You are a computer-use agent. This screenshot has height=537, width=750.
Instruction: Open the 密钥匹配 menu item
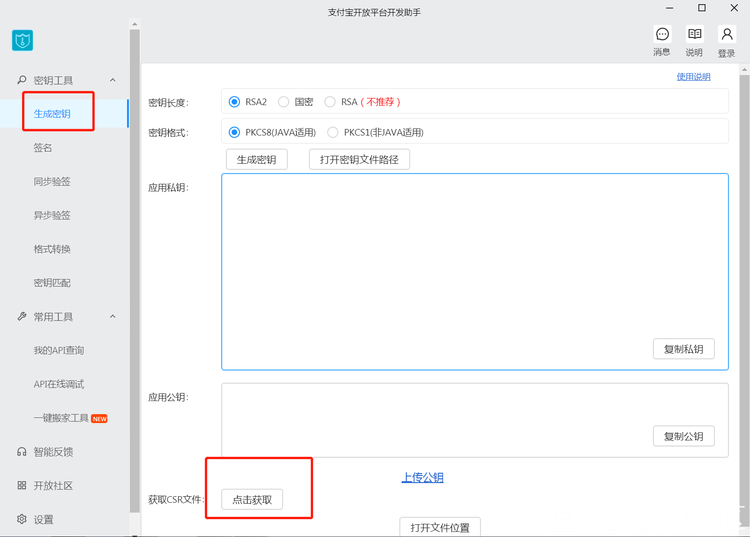(x=52, y=283)
